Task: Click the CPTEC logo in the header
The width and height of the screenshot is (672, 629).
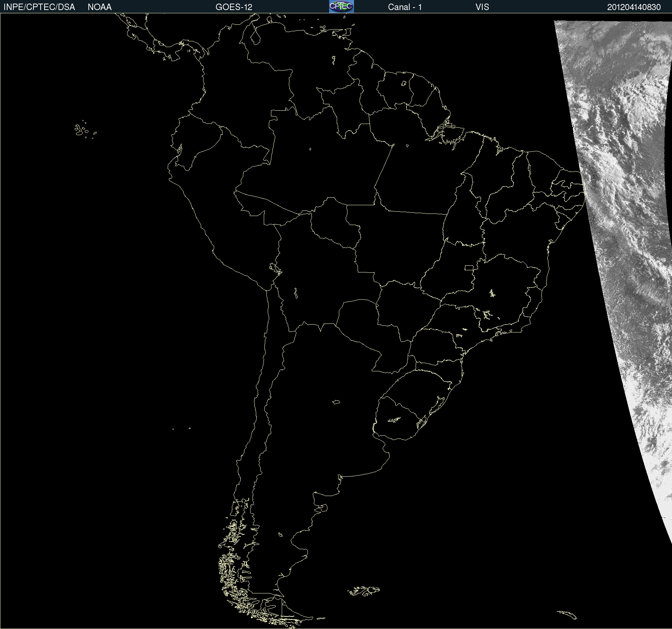Action: pos(341,6)
